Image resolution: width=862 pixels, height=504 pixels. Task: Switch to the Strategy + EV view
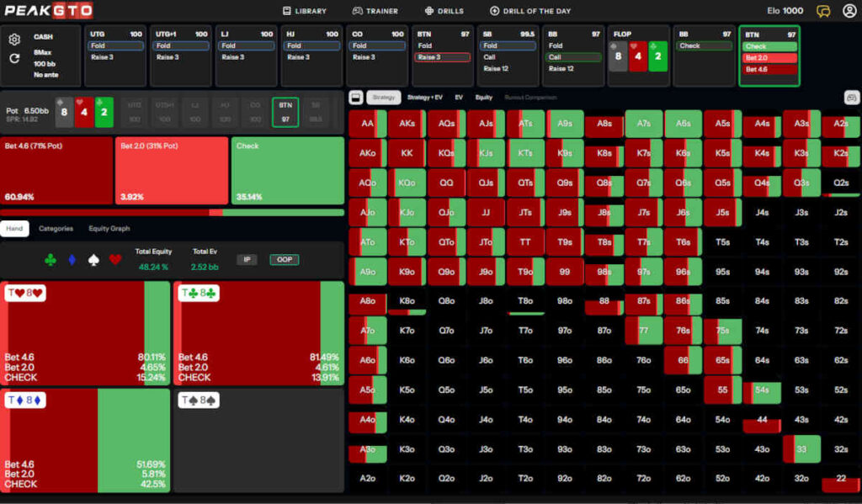tap(424, 98)
